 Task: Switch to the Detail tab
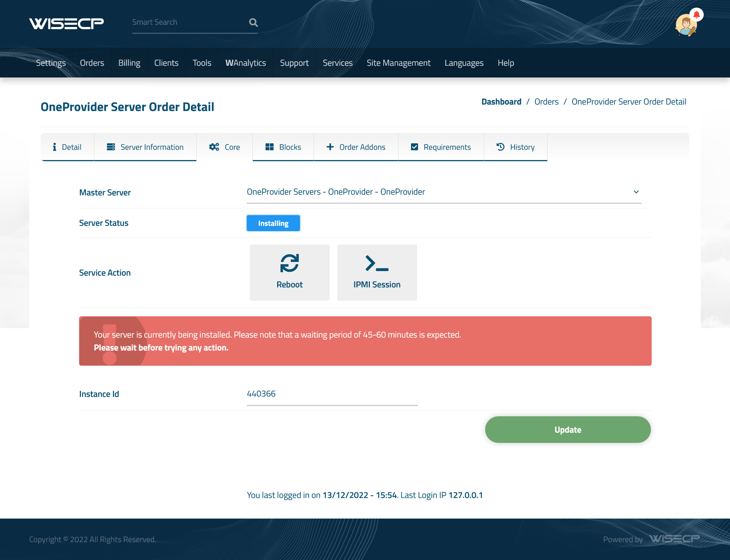pyautogui.click(x=68, y=147)
